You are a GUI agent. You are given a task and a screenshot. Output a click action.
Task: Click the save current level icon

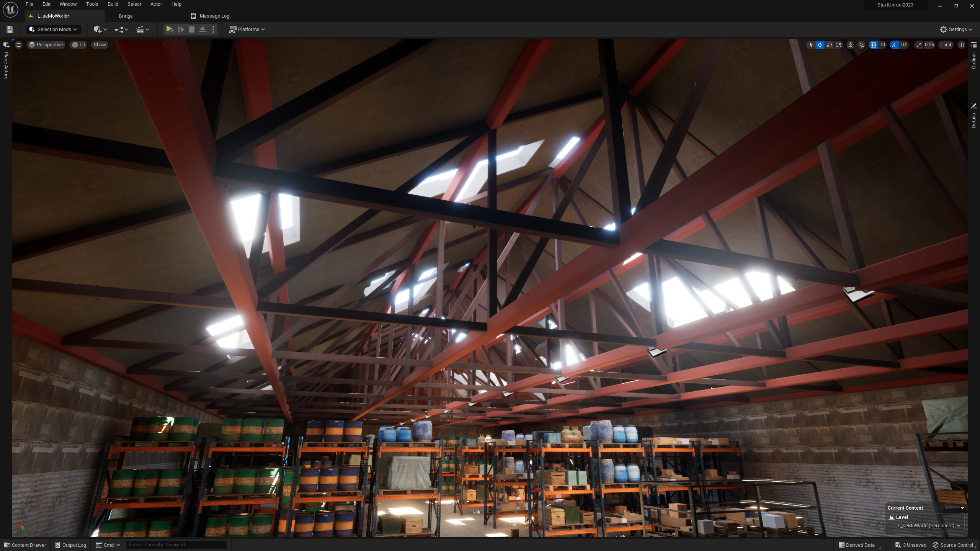[10, 29]
